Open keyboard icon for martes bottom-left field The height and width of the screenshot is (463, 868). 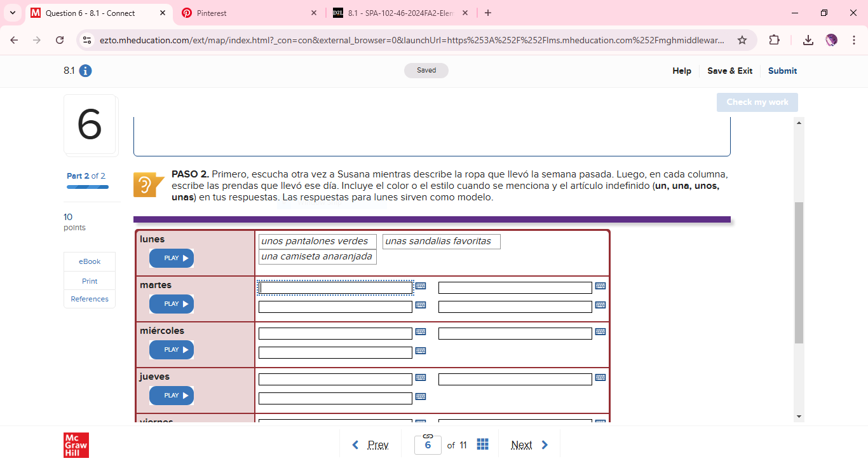pyautogui.click(x=420, y=305)
